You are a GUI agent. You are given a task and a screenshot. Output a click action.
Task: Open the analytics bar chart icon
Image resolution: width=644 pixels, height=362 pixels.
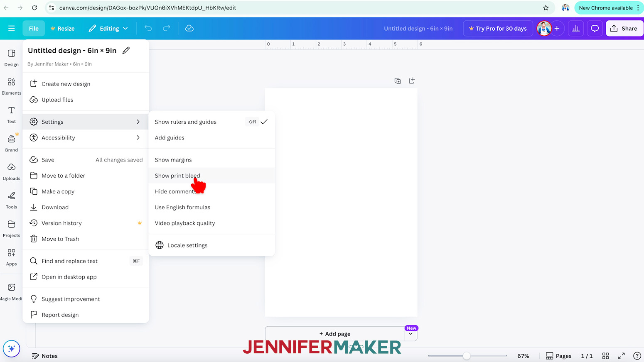[576, 28]
